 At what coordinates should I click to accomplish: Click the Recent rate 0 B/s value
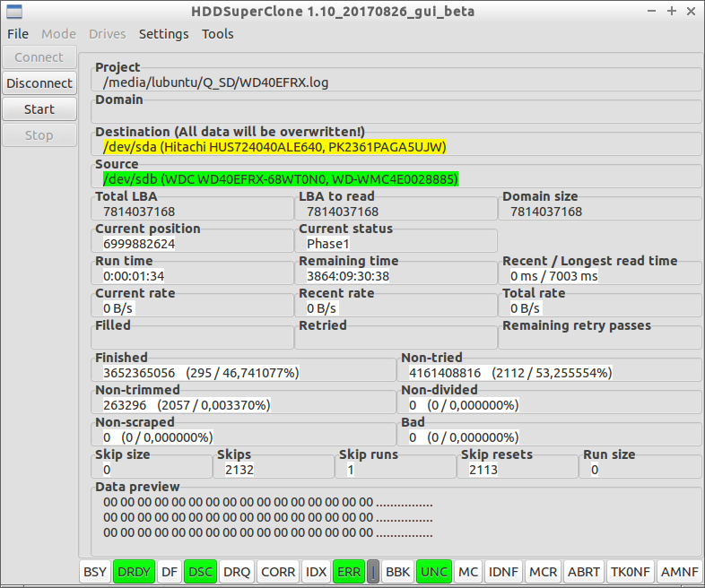point(321,308)
